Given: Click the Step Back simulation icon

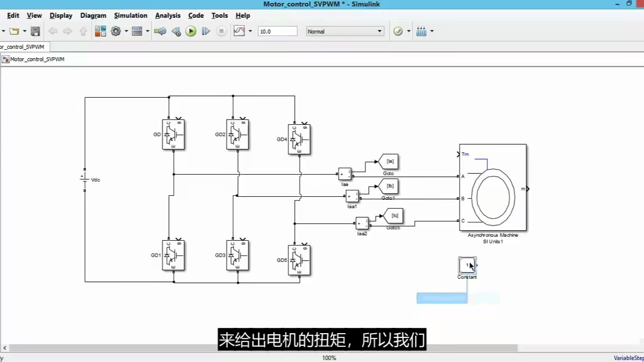Looking at the screenshot, I should pos(175,31).
